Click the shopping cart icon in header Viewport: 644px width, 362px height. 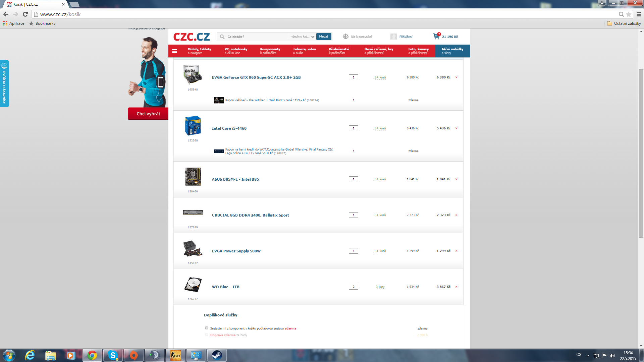[436, 36]
